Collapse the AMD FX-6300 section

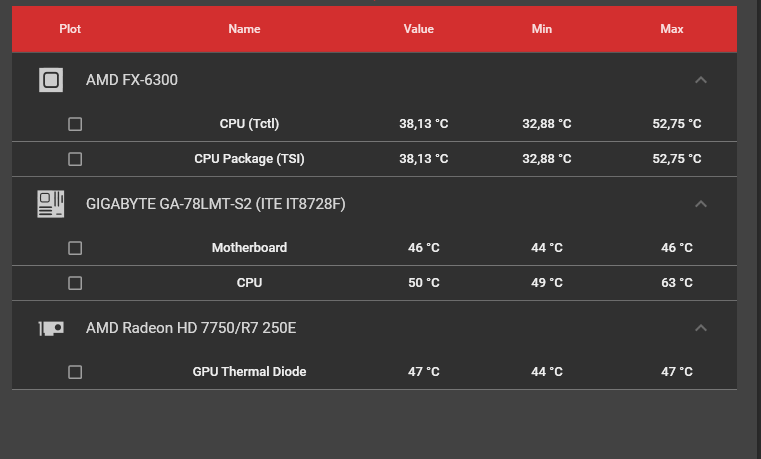tap(701, 80)
